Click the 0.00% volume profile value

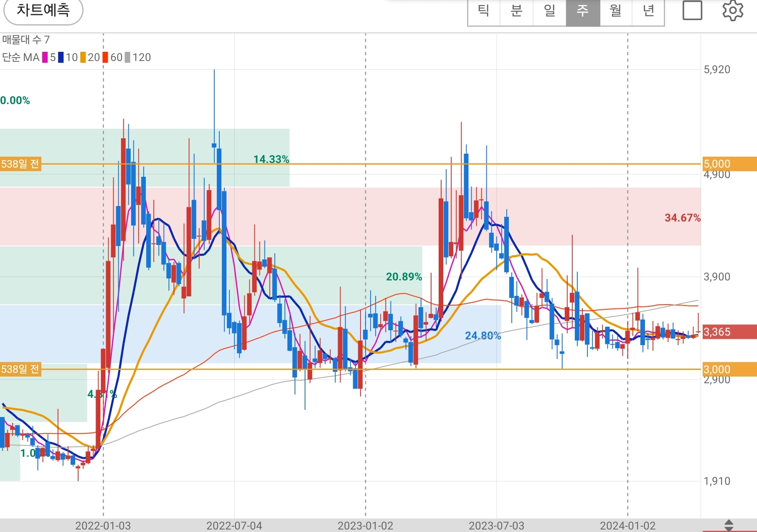[15, 100]
